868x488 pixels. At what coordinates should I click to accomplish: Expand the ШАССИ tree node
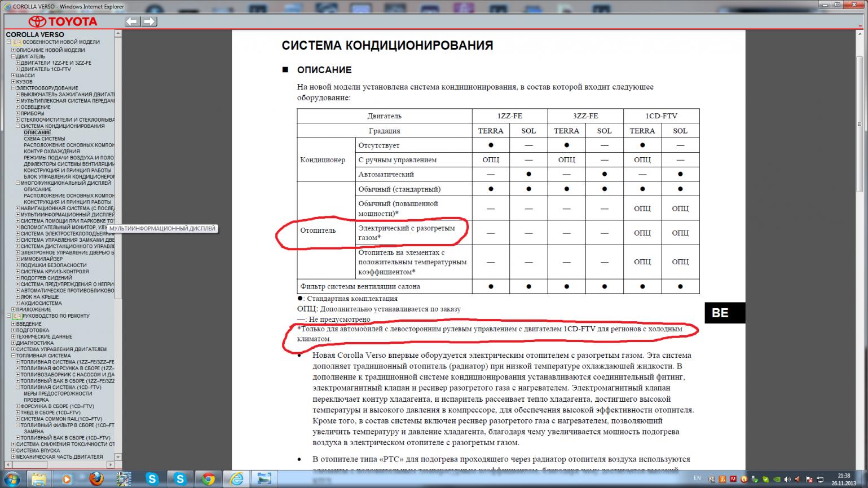point(14,76)
